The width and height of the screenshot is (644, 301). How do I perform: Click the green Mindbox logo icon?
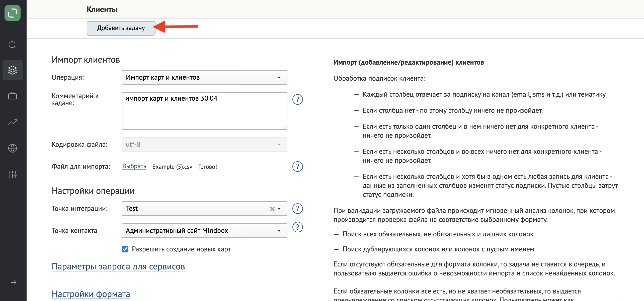point(13,13)
